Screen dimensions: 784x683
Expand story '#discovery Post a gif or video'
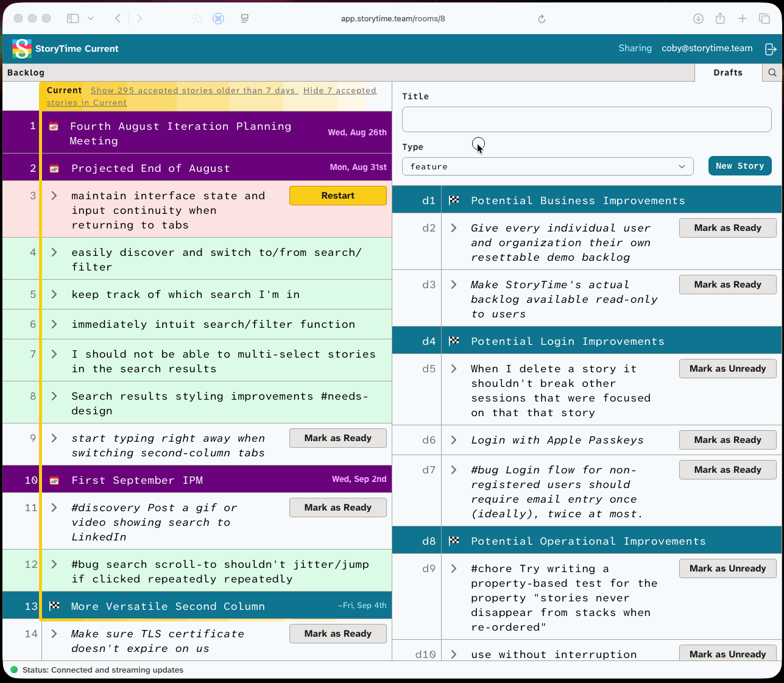(54, 508)
